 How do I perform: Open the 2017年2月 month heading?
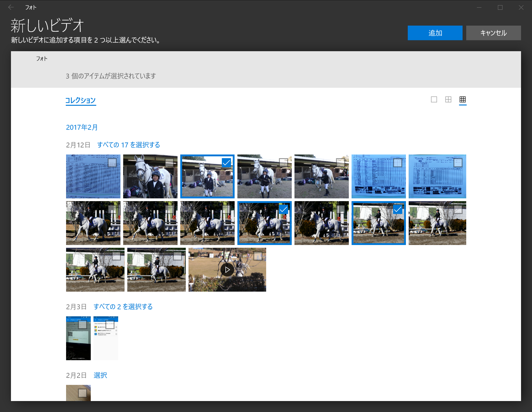coord(81,127)
